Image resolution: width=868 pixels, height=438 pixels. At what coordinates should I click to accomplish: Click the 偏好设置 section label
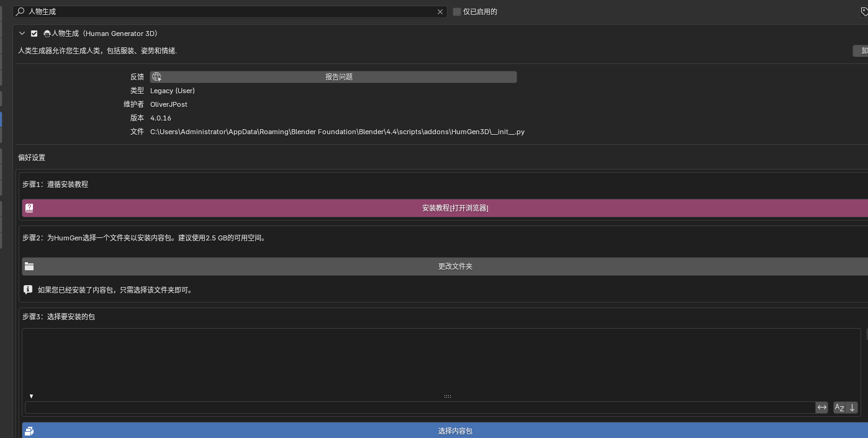coord(32,158)
